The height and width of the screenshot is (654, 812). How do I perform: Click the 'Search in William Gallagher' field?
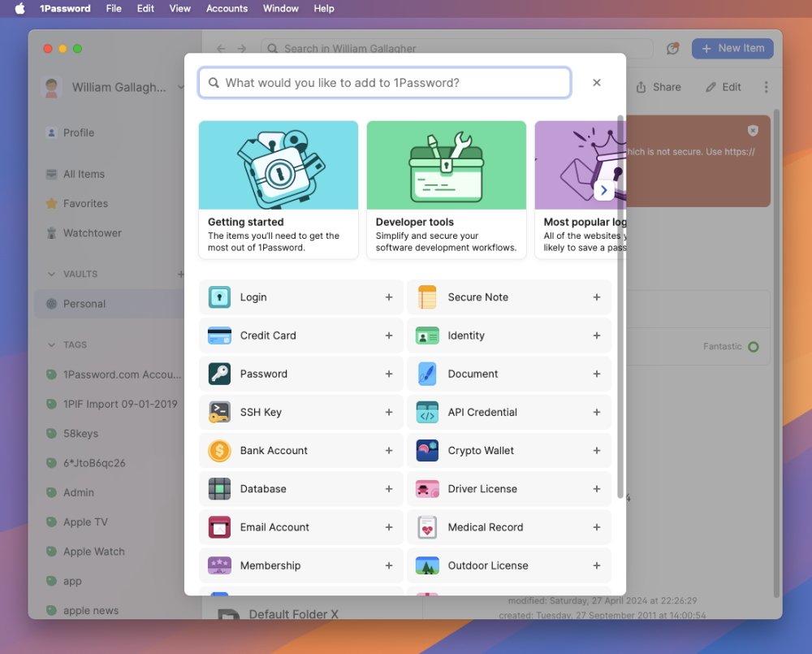point(456,48)
